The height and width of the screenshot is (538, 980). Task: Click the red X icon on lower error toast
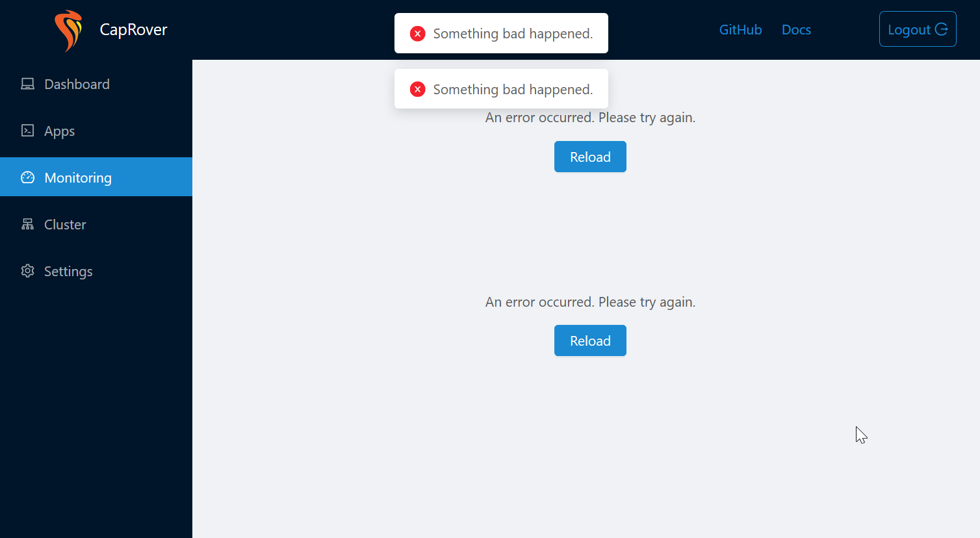coord(417,89)
